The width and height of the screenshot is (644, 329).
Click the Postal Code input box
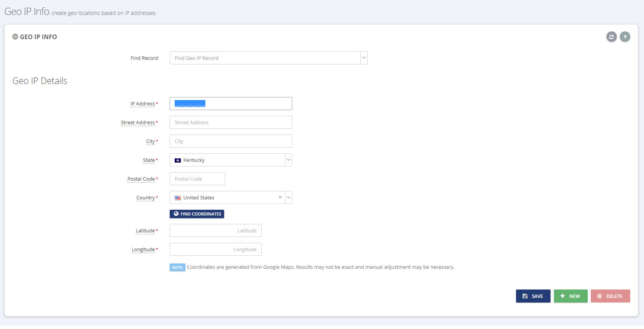(x=197, y=179)
